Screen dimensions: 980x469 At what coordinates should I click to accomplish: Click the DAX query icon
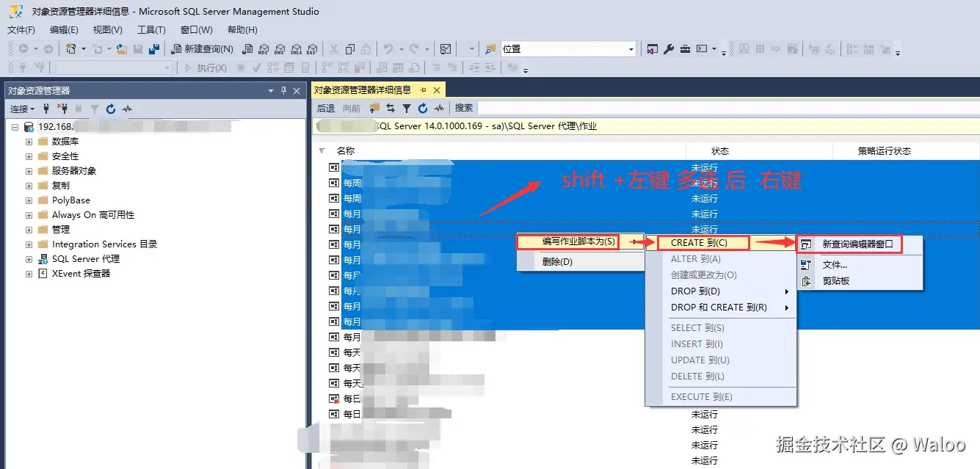coord(311,48)
